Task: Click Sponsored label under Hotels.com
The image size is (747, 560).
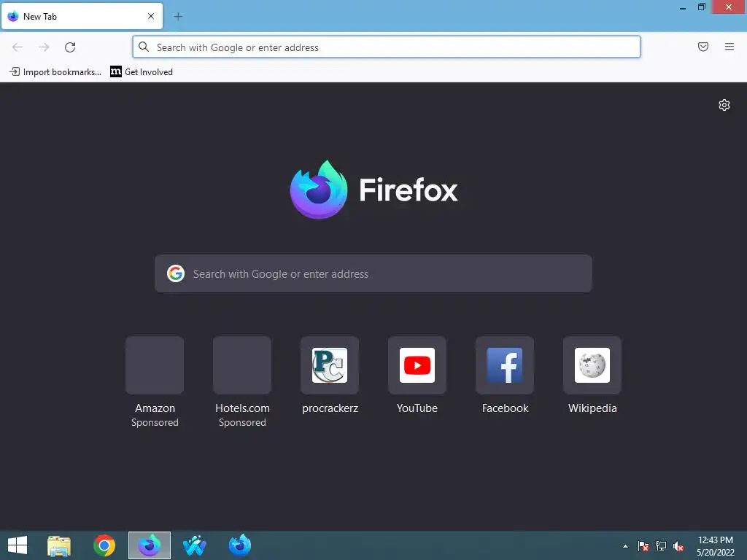Action: [x=242, y=422]
